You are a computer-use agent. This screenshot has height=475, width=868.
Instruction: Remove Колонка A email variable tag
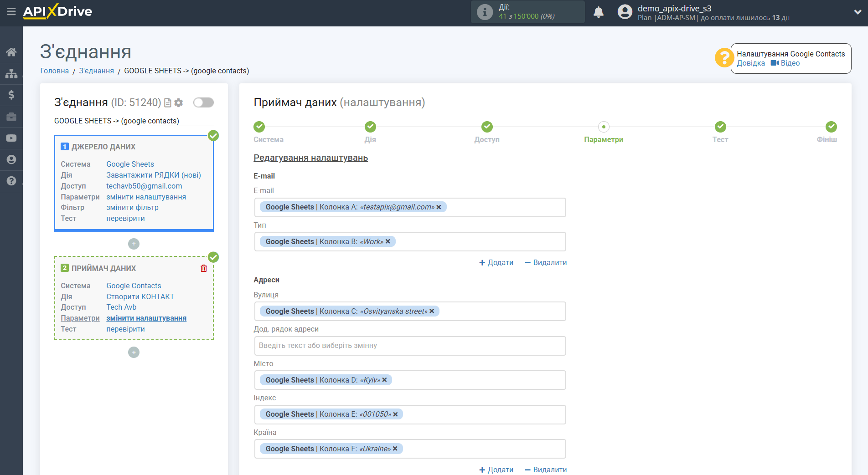pyautogui.click(x=439, y=207)
